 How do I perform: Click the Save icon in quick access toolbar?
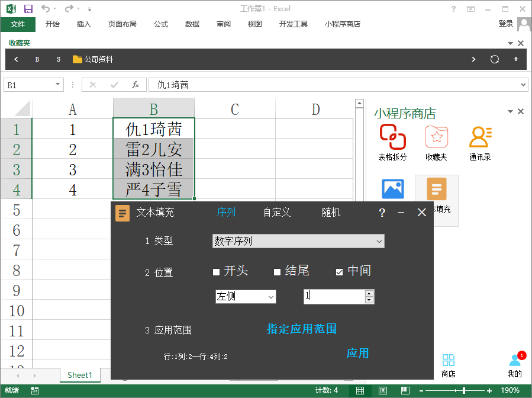[x=28, y=9]
